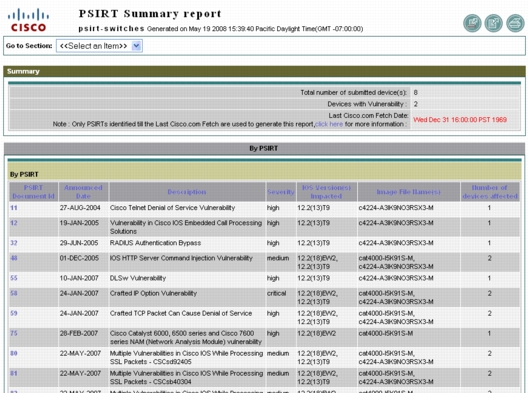The width and height of the screenshot is (530, 395).
Task: Click the export page-with-arrow icon beside printer
Action: coord(493,23)
